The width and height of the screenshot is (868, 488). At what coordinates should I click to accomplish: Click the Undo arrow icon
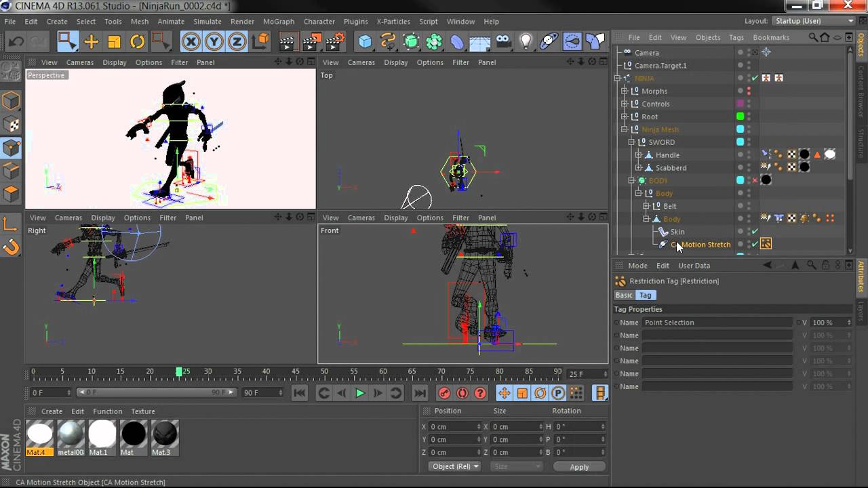(16, 42)
